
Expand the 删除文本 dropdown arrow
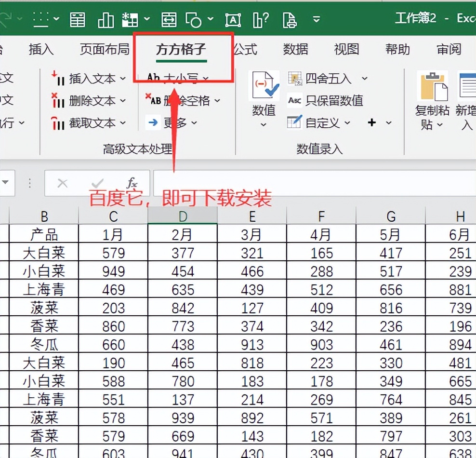[123, 101]
